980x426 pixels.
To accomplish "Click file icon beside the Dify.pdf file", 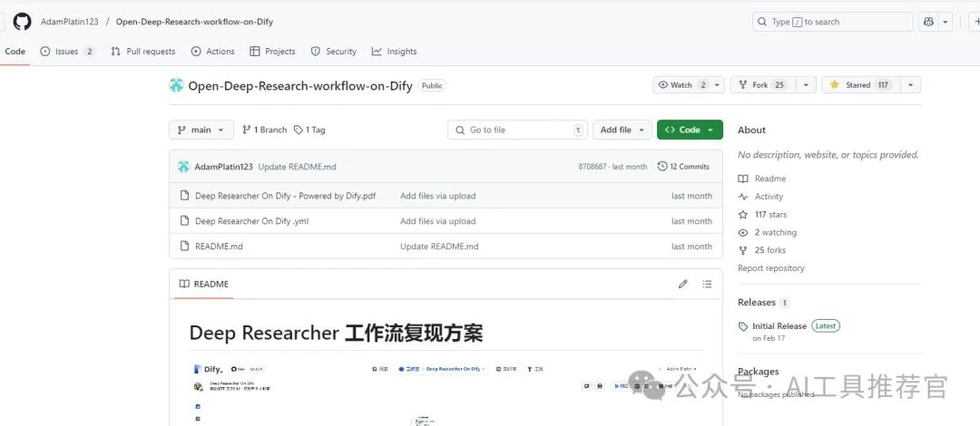I will point(184,196).
